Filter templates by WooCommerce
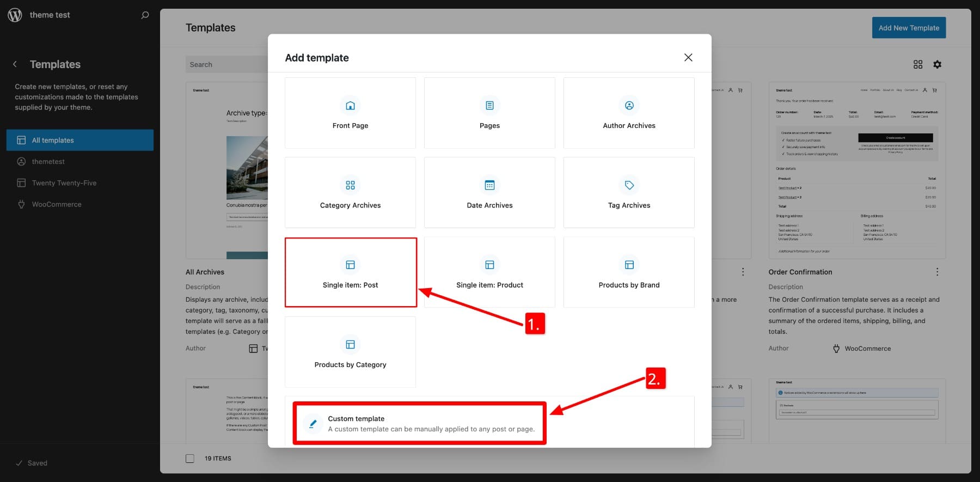Screen dimensions: 980x482 coord(80,204)
